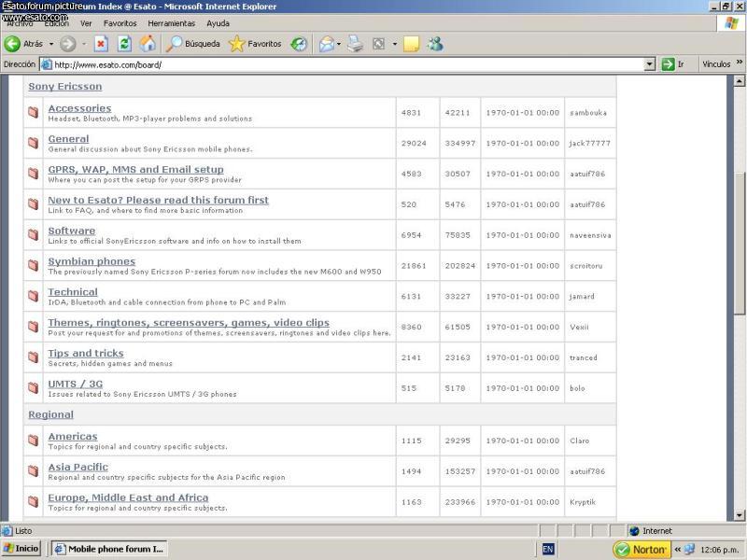The height and width of the screenshot is (560, 747).
Task: Open the yellow Discuss note icon
Action: [411, 44]
